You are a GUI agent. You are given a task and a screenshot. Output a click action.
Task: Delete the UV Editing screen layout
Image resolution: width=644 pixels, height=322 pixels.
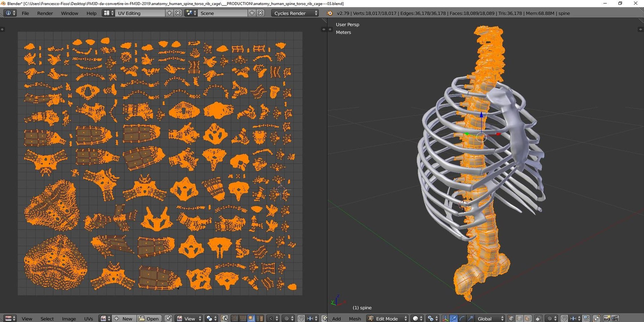(x=178, y=13)
